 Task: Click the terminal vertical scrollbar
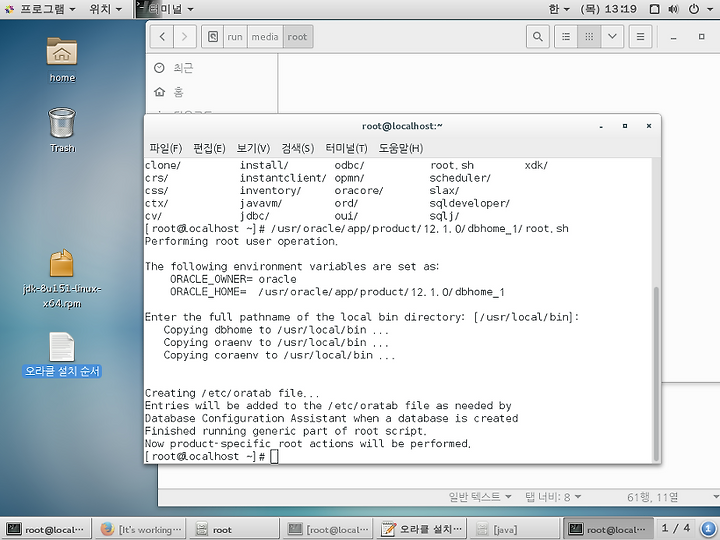point(656,373)
